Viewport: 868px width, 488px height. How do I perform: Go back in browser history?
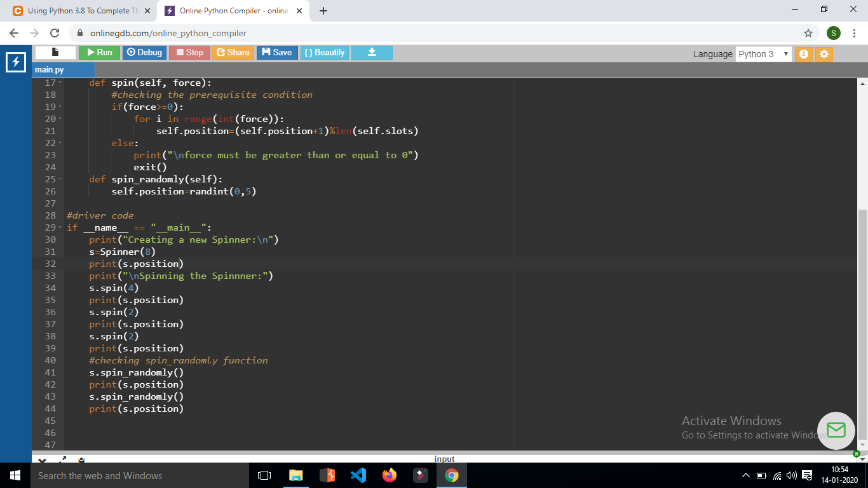(x=14, y=33)
